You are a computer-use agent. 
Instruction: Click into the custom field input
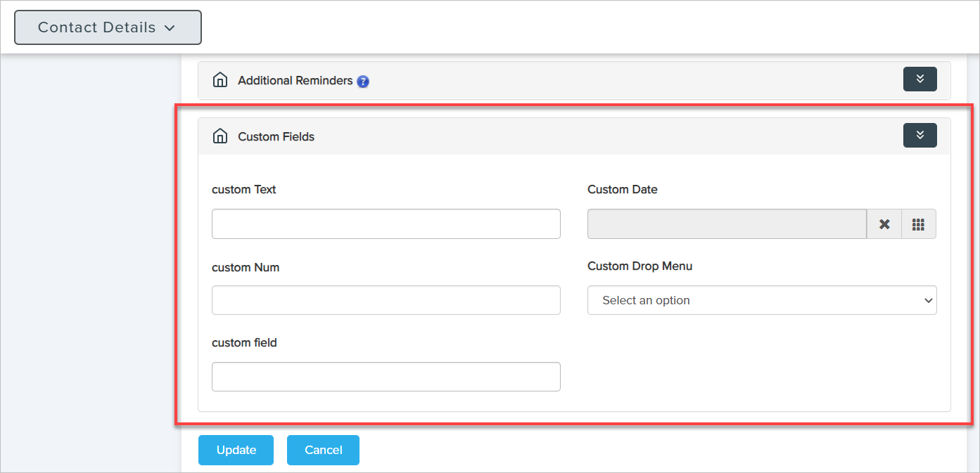click(x=386, y=377)
